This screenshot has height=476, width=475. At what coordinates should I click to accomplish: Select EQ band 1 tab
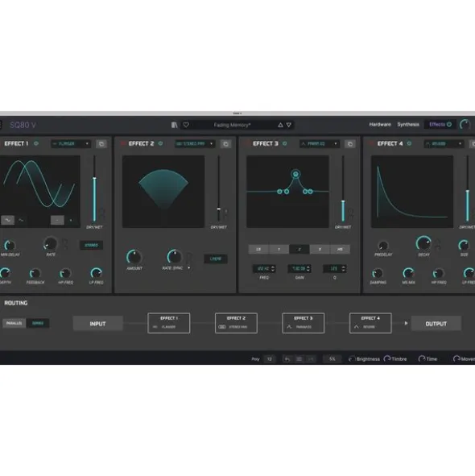[x=279, y=250]
